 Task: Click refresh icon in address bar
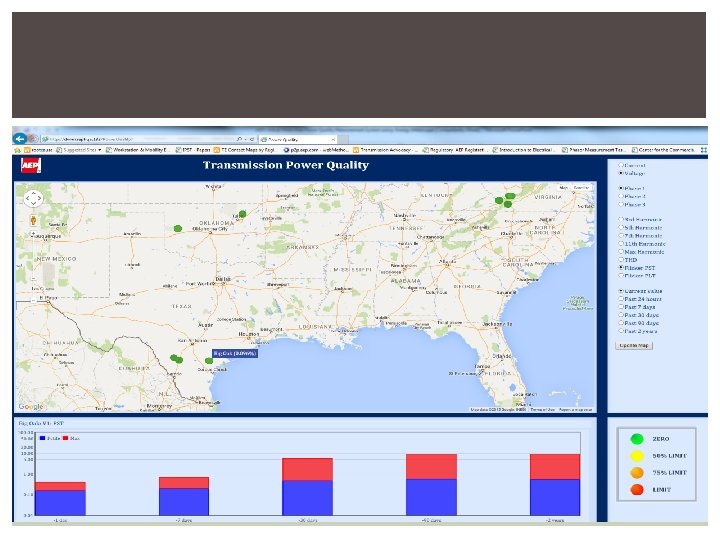click(x=252, y=139)
